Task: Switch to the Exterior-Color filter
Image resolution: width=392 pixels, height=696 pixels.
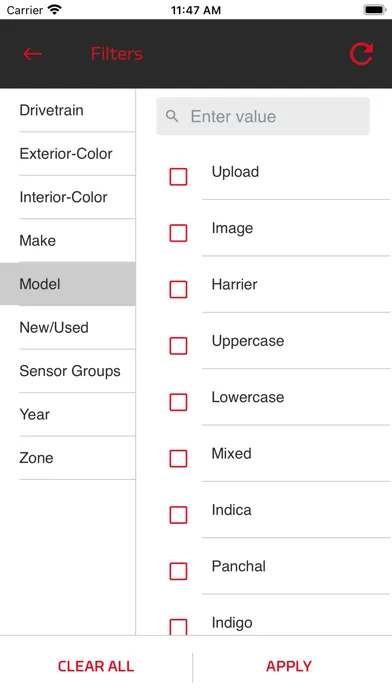Action: click(68, 154)
